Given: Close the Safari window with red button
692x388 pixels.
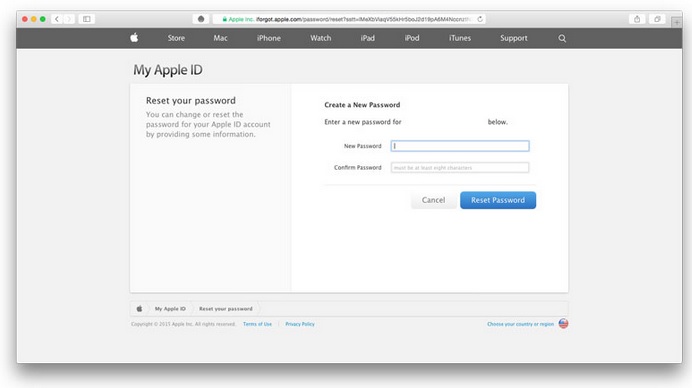Looking at the screenshot, I should pos(25,19).
